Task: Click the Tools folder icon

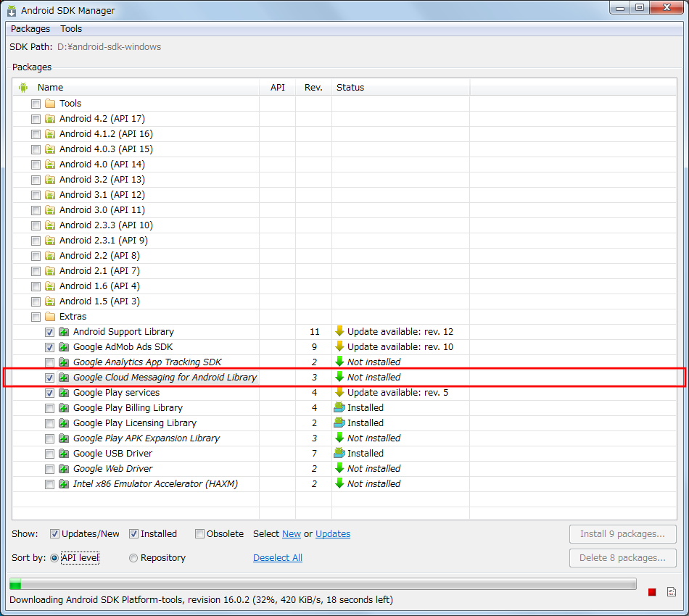Action: pos(50,104)
